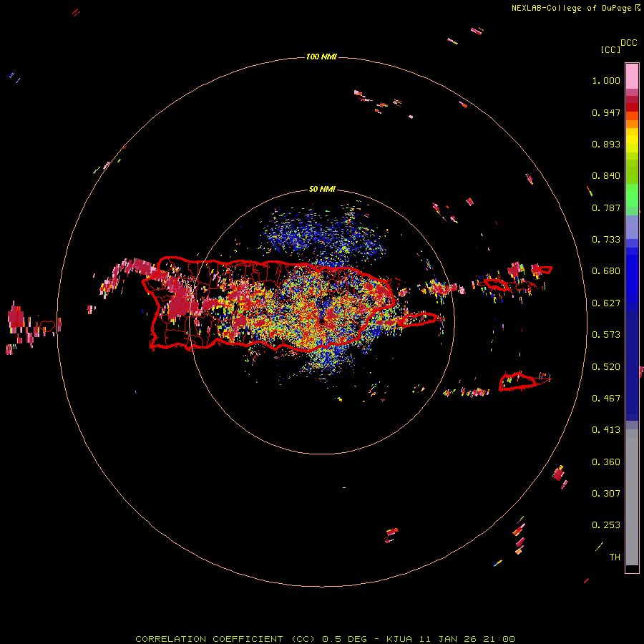Screen dimensions: 644x644
Task: Click the 0.307 legend value
Action: [x=606, y=494]
